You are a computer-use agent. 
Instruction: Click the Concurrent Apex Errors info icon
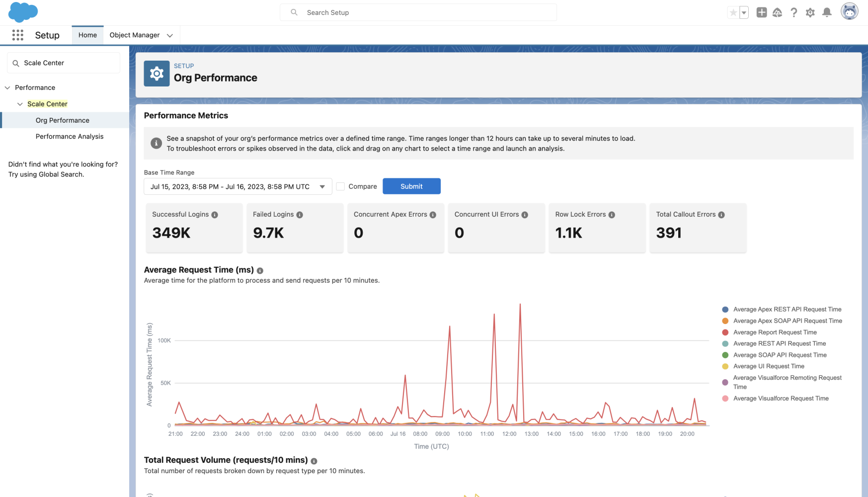click(x=433, y=215)
